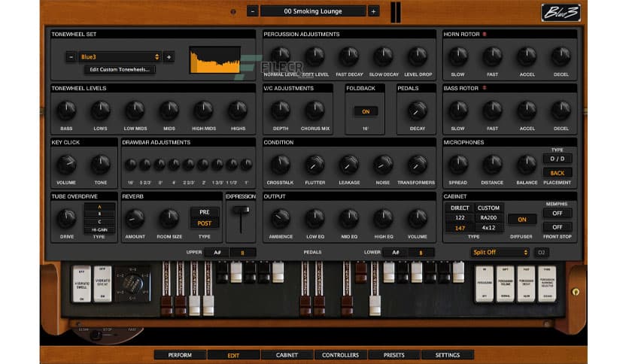The height and width of the screenshot is (364, 629).
Task: Go to previous preset with minus button
Action: [x=252, y=11]
